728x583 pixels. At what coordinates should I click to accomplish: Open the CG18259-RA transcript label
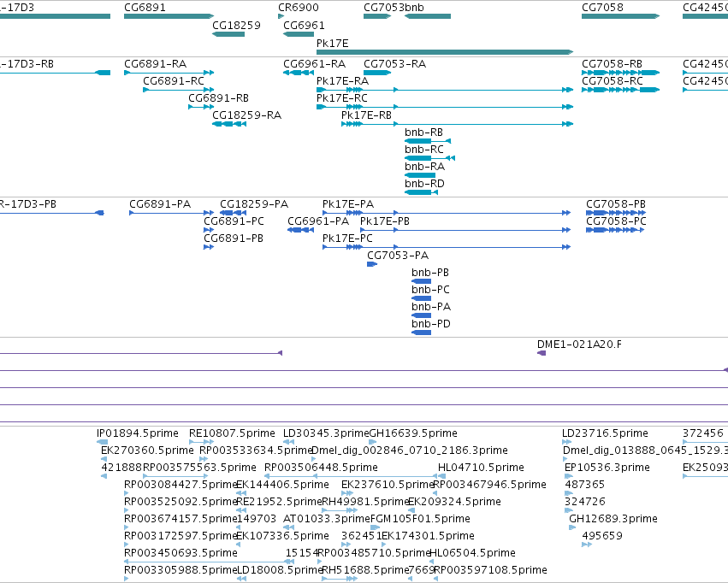click(247, 115)
